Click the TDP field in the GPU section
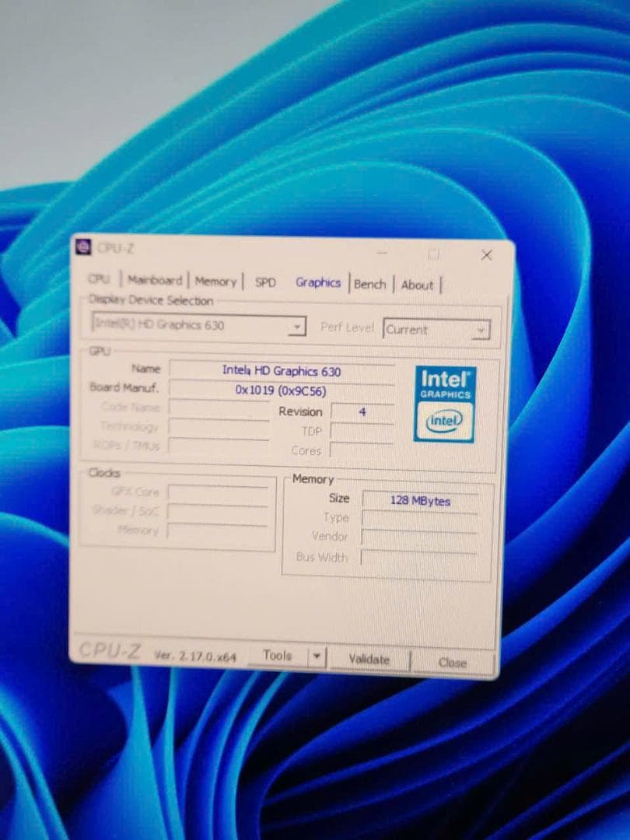This screenshot has width=630, height=840. (x=363, y=432)
